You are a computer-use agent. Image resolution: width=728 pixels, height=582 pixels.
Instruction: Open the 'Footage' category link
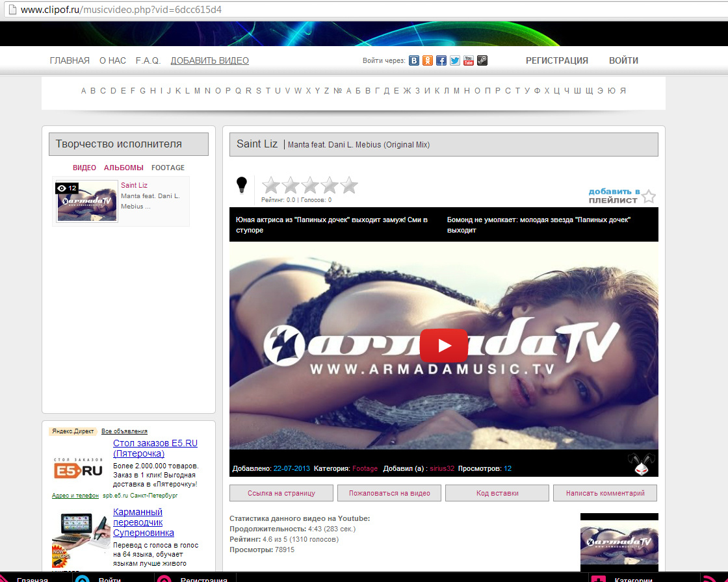point(365,469)
